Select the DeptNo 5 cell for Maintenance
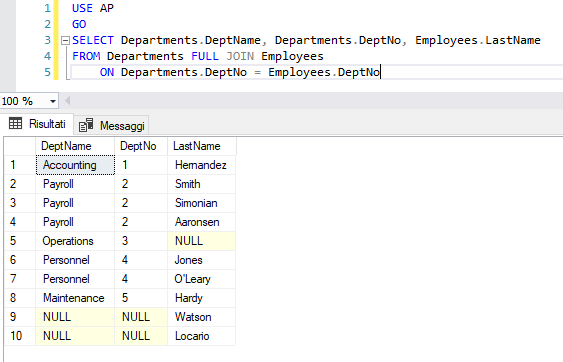 pos(141,298)
